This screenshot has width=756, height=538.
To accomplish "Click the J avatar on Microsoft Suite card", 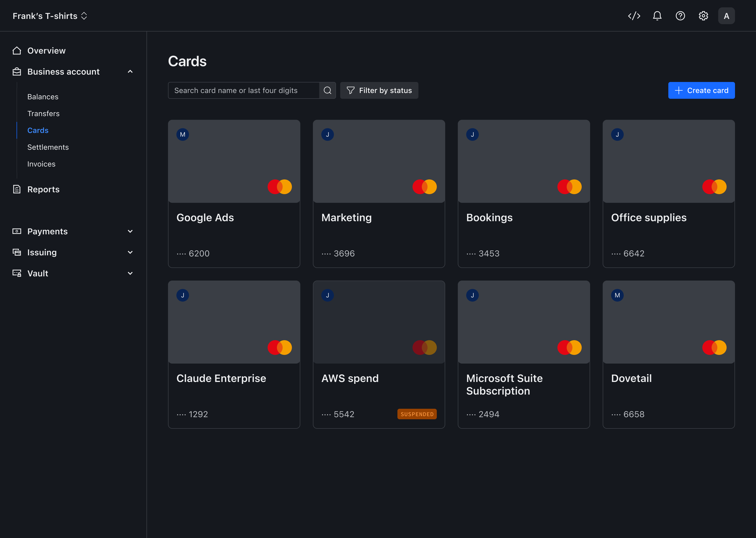I will coord(472,295).
